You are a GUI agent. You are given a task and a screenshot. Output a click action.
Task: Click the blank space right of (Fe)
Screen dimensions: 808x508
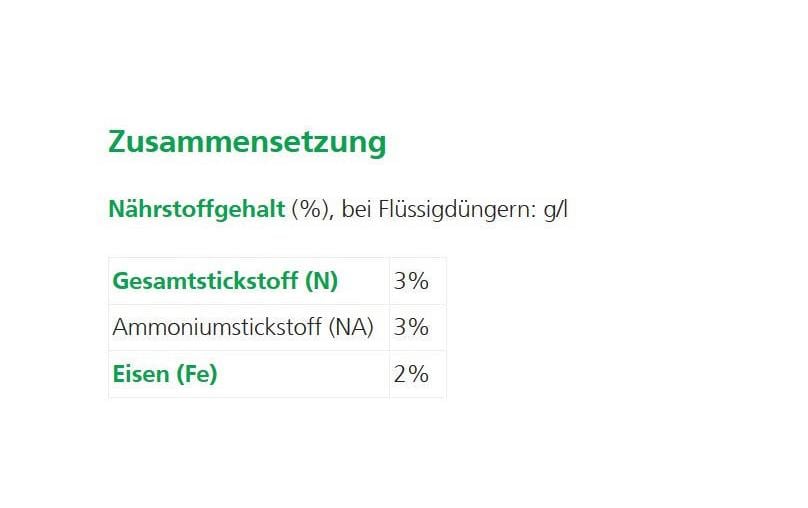pyautogui.click(x=300, y=374)
